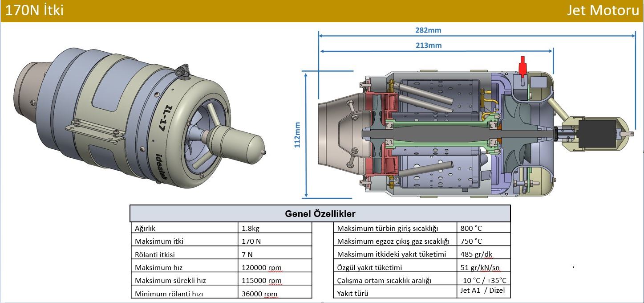
Task: Click the 282mm dimension label
Action: [x=428, y=30]
